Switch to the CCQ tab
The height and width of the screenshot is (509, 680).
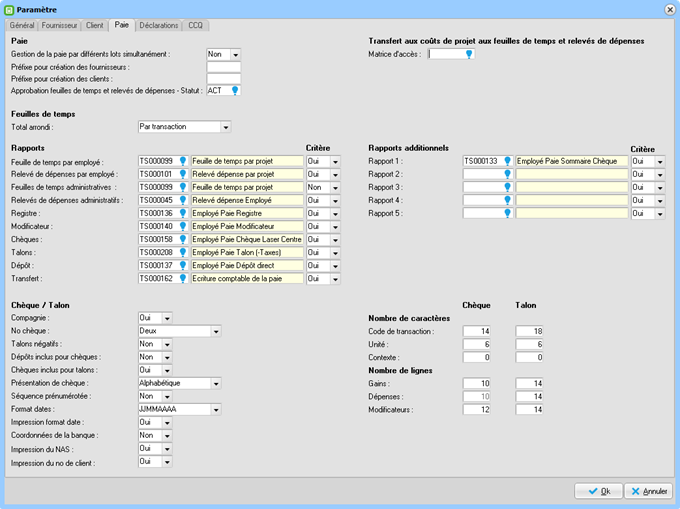(x=196, y=26)
